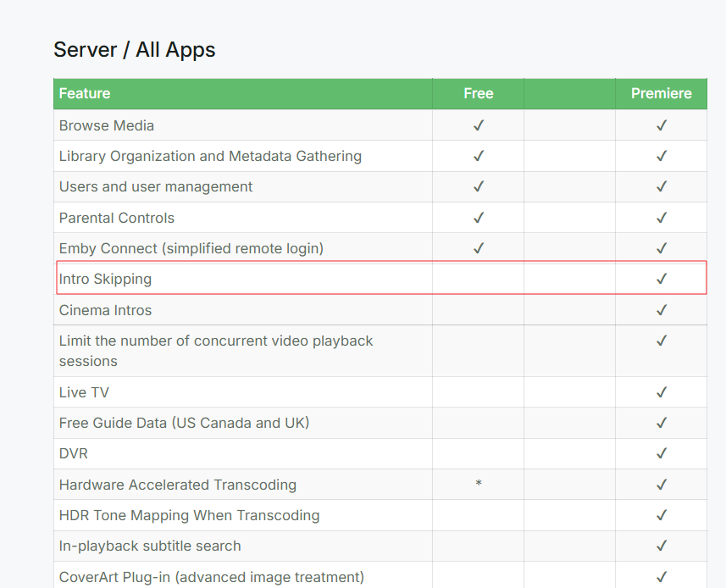Click the "Parental Controls" feature name

pyautogui.click(x=117, y=218)
